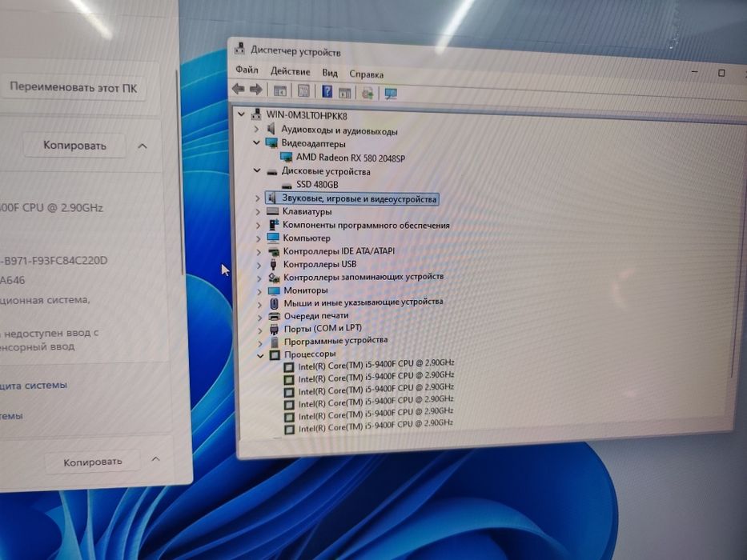
Task: Open the Файл menu
Action: [x=247, y=70]
